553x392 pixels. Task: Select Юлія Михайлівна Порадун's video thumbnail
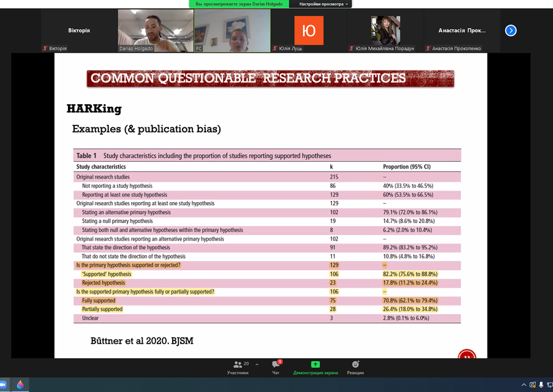tap(385, 30)
